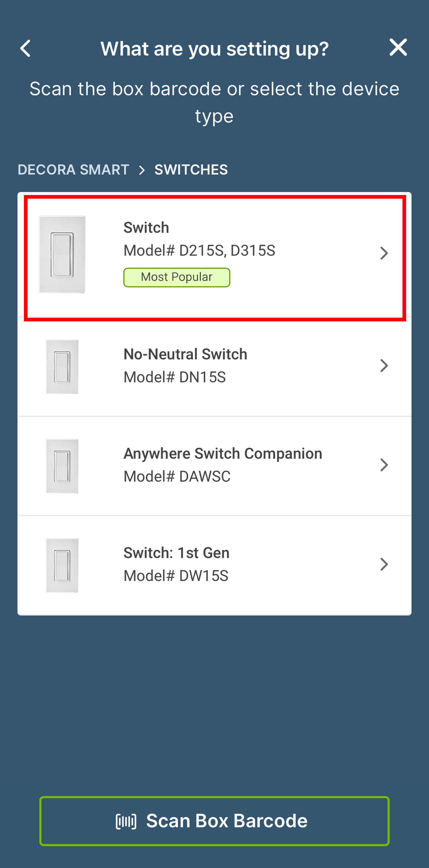Choose Model# DW15S entry
The width and height of the screenshot is (429, 868).
pyautogui.click(x=176, y=576)
